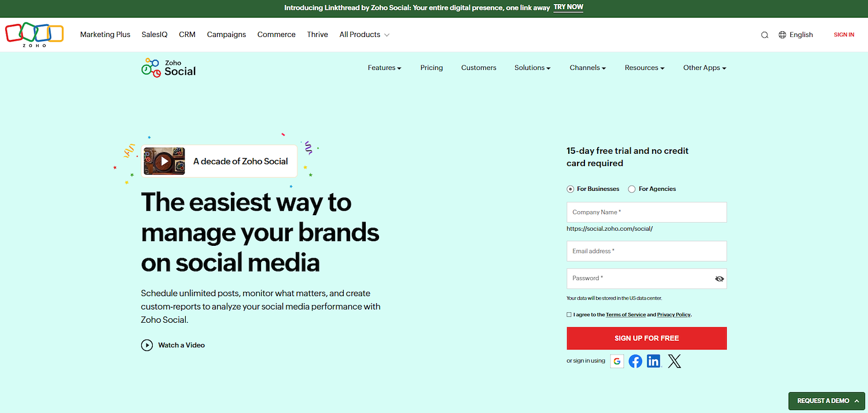Open the Zoho Social logo link
Screen dimensions: 868x413
pyautogui.click(x=168, y=67)
